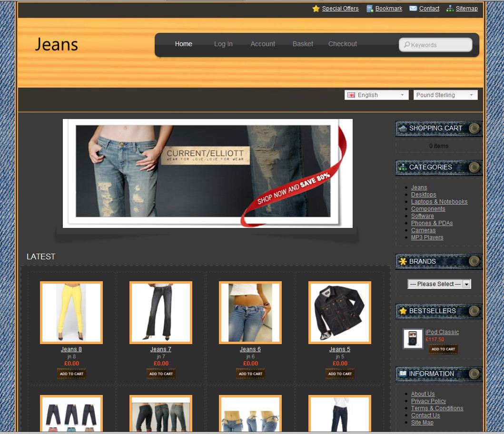Viewport: 504px width, 434px height.
Task: Click the Jeans site logo text
Action: point(56,44)
